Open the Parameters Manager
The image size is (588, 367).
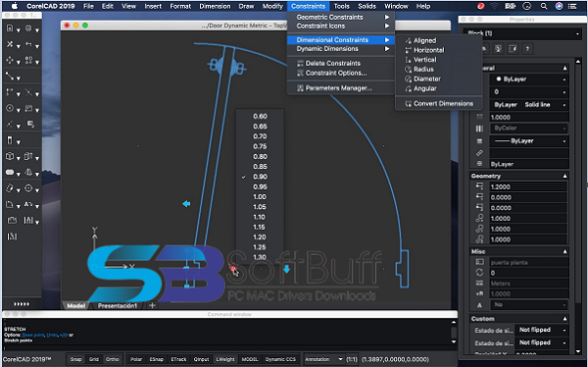click(338, 88)
